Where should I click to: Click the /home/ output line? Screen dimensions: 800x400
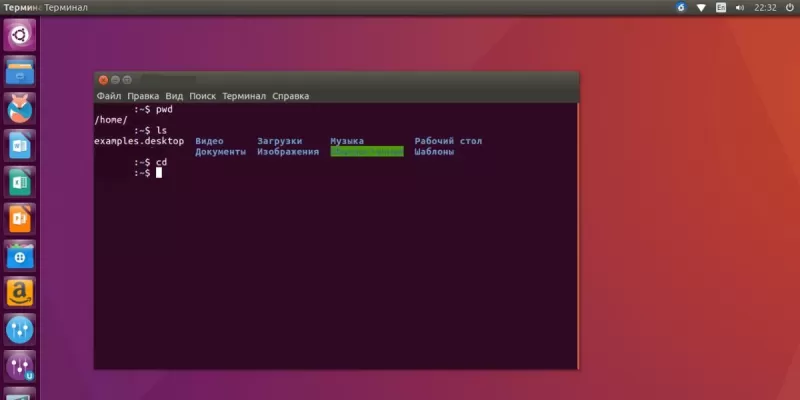click(111, 120)
